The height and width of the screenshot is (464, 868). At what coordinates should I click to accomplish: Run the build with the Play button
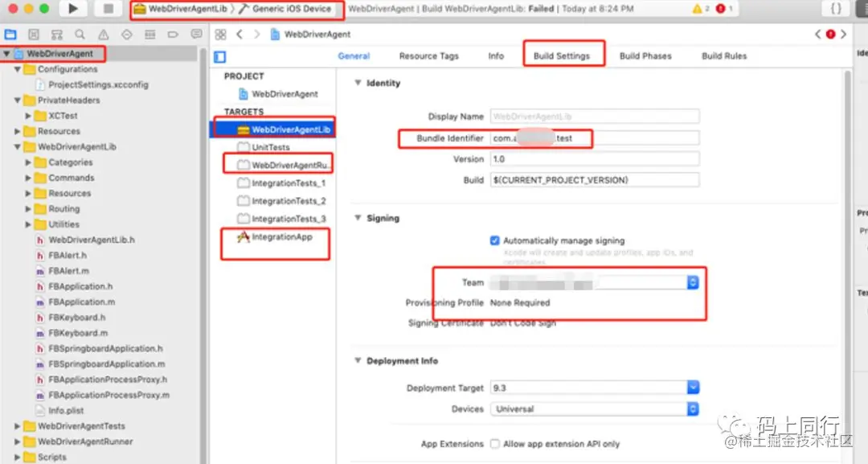(72, 8)
